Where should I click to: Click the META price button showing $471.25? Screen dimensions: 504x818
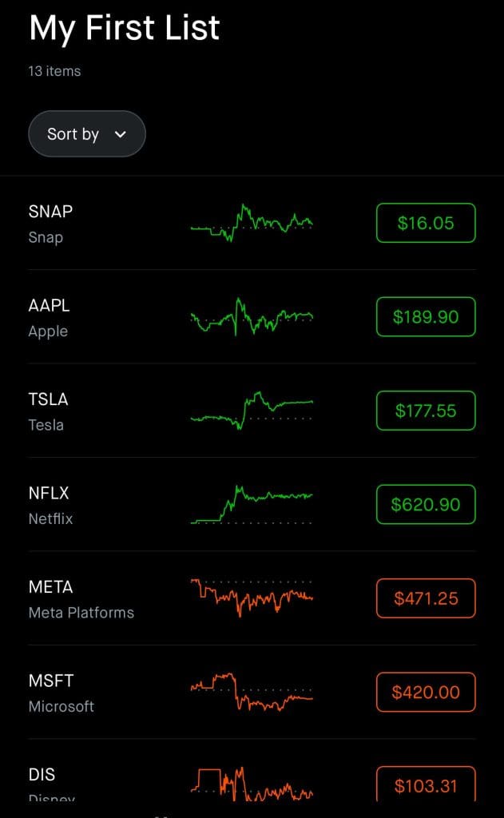point(425,598)
